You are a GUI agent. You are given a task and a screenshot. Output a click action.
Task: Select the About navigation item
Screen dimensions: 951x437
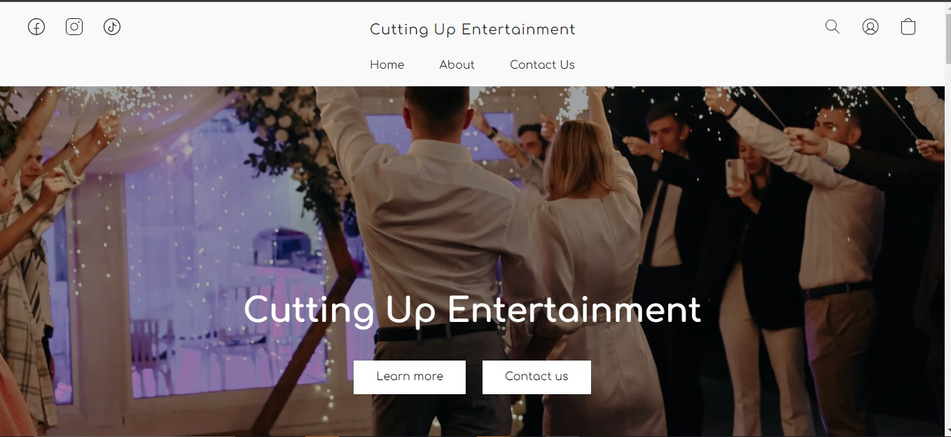click(457, 65)
